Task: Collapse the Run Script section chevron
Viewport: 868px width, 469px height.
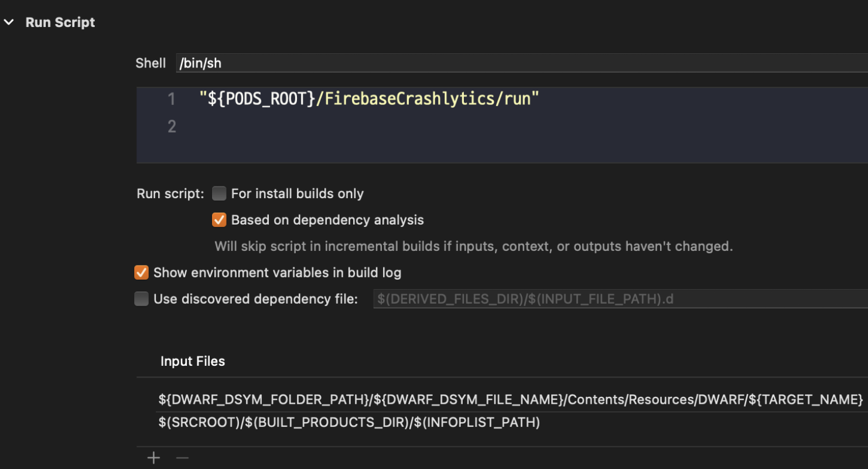Action: (x=9, y=22)
